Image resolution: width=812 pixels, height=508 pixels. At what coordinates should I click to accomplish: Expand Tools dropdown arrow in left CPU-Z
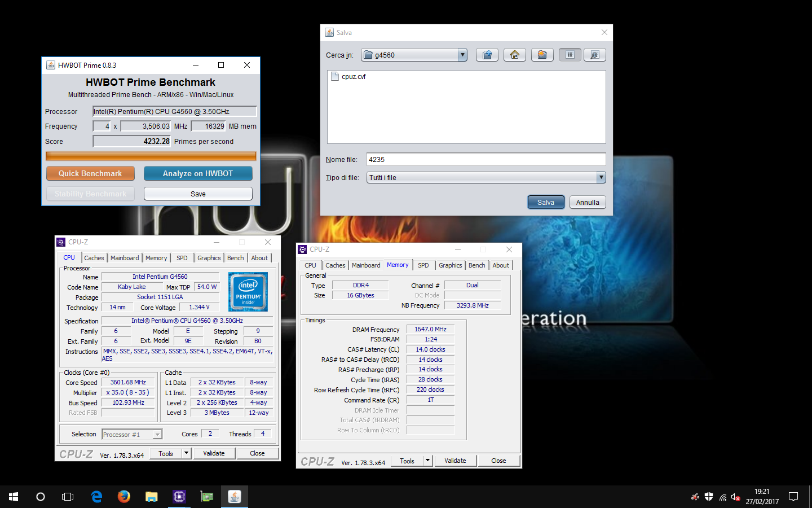click(x=187, y=453)
